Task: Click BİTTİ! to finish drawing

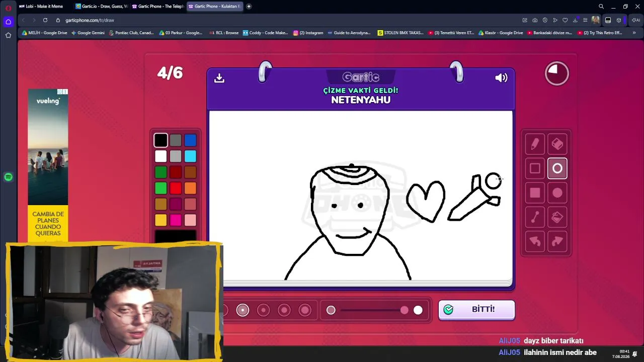Action: click(476, 310)
